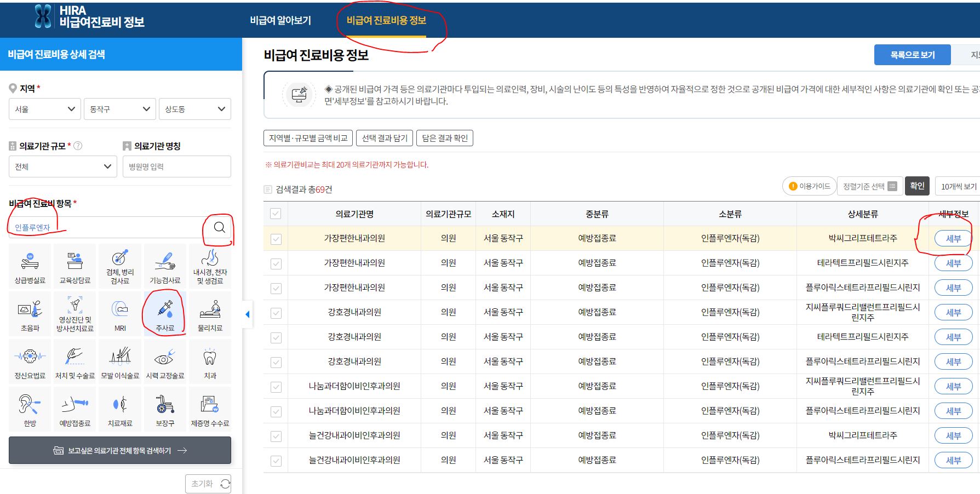Toggle the select-all checkbox in table header
Viewport: 980px width, 494px height.
tap(276, 214)
